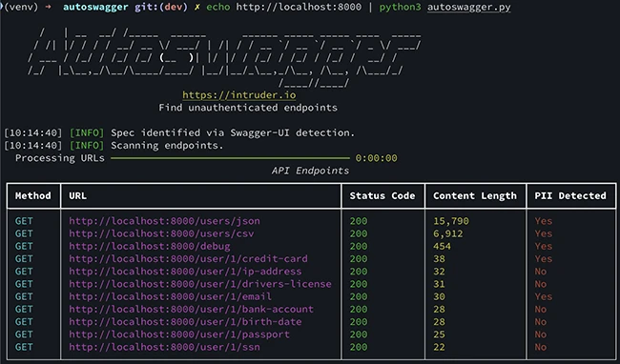Viewport: 620px width, 364px height.
Task: Click the 'git:(dev)' branch indicator
Action: [161, 7]
